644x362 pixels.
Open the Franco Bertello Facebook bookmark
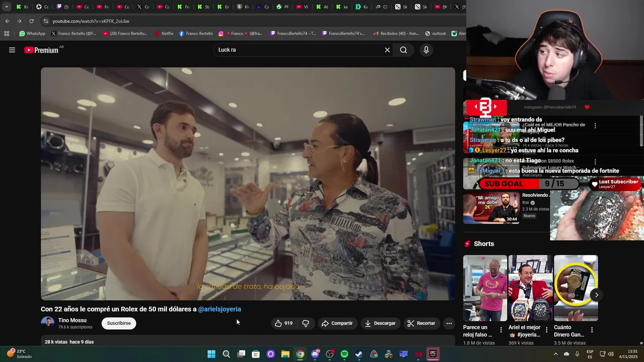pyautogui.click(x=196, y=34)
